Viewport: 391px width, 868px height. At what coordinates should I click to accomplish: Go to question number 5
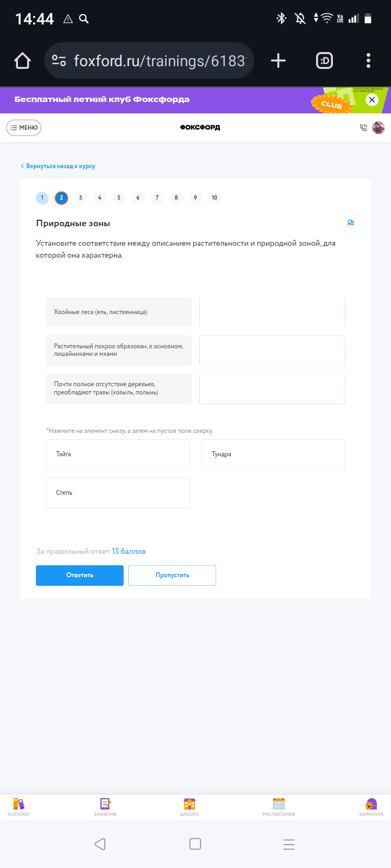point(118,197)
